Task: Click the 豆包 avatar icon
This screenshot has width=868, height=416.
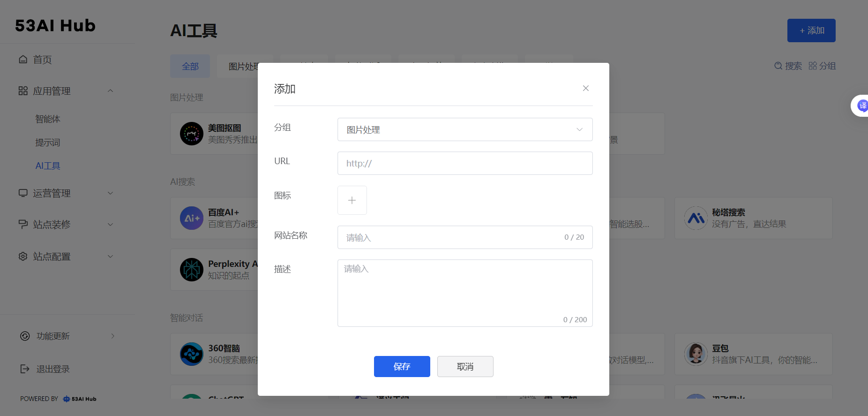Action: 696,354
